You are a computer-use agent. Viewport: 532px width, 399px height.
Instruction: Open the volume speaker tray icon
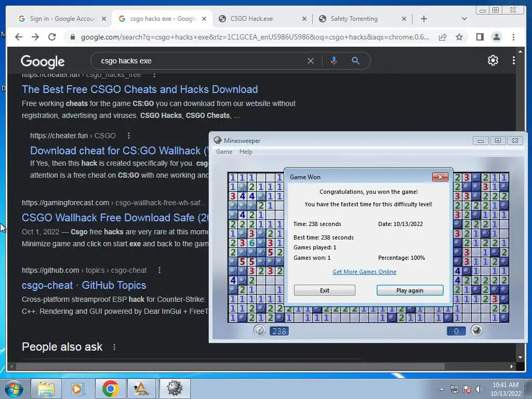(480, 389)
